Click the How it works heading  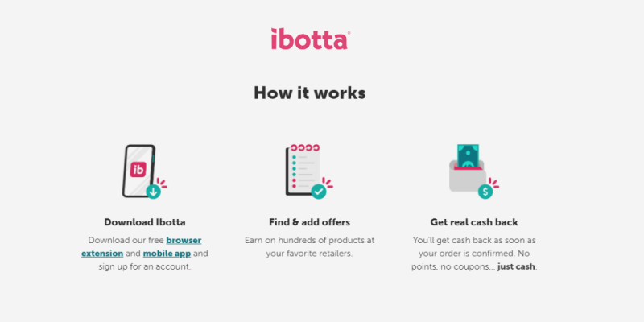(x=310, y=93)
